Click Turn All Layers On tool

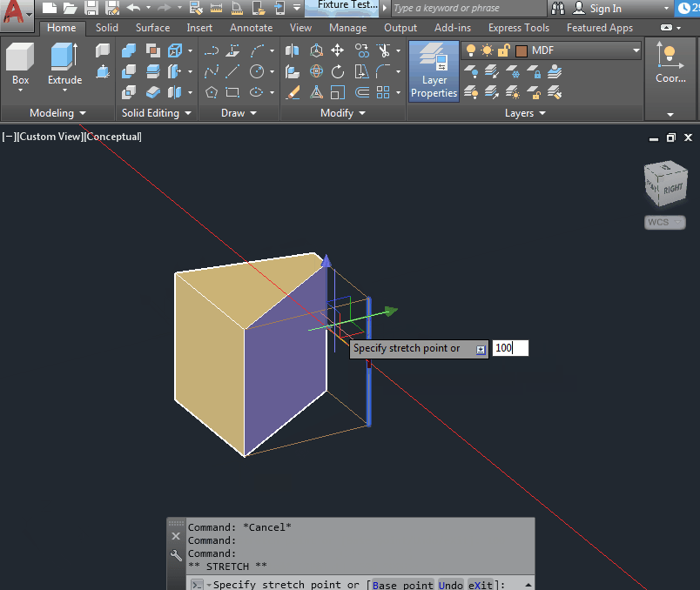[x=470, y=92]
